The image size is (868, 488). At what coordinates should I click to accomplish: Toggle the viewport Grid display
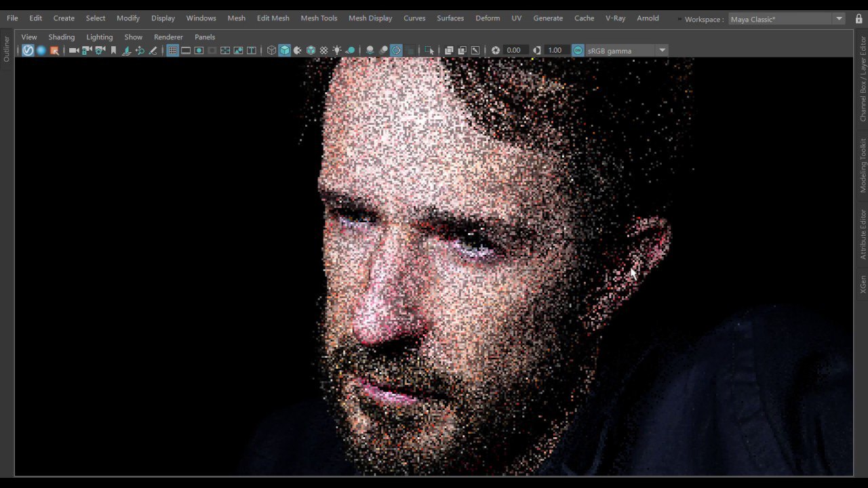click(x=172, y=50)
